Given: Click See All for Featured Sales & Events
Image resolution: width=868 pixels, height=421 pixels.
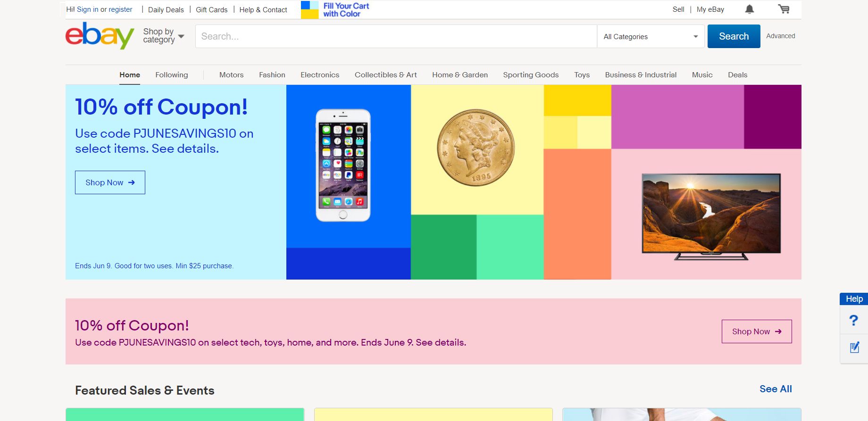Looking at the screenshot, I should pos(776,389).
